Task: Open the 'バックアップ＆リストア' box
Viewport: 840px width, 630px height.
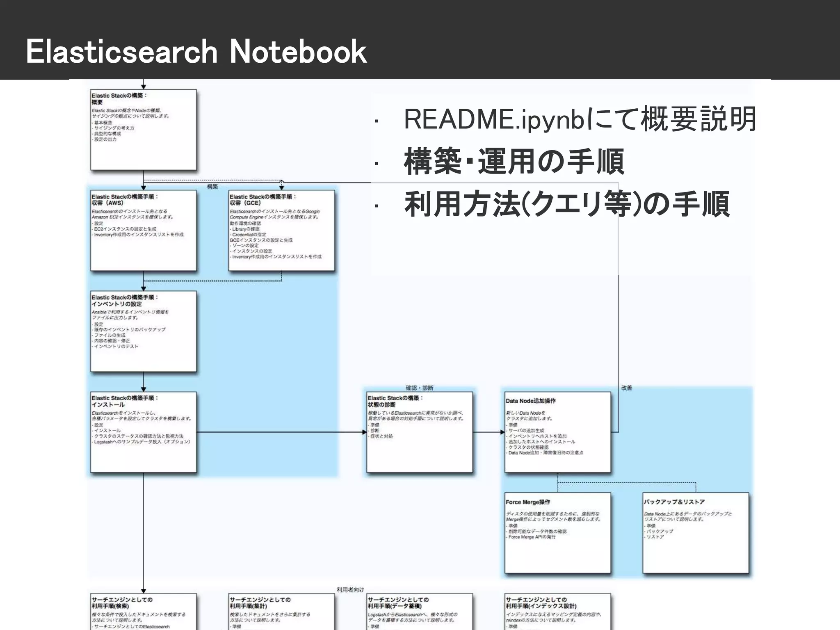Action: click(x=696, y=533)
